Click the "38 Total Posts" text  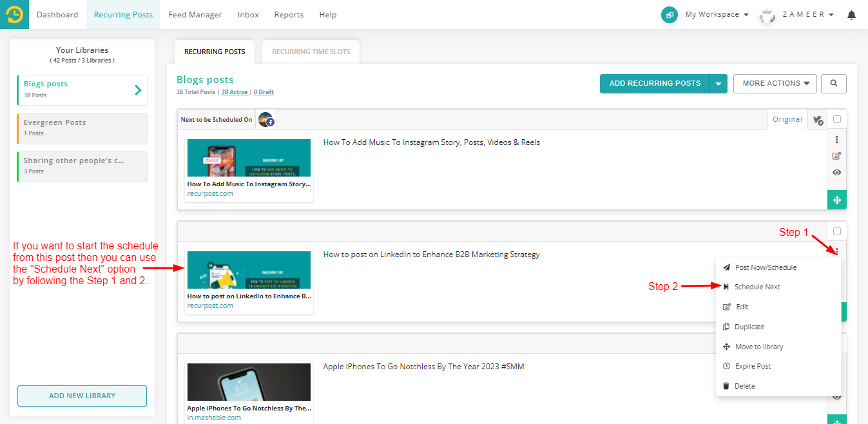tap(196, 92)
